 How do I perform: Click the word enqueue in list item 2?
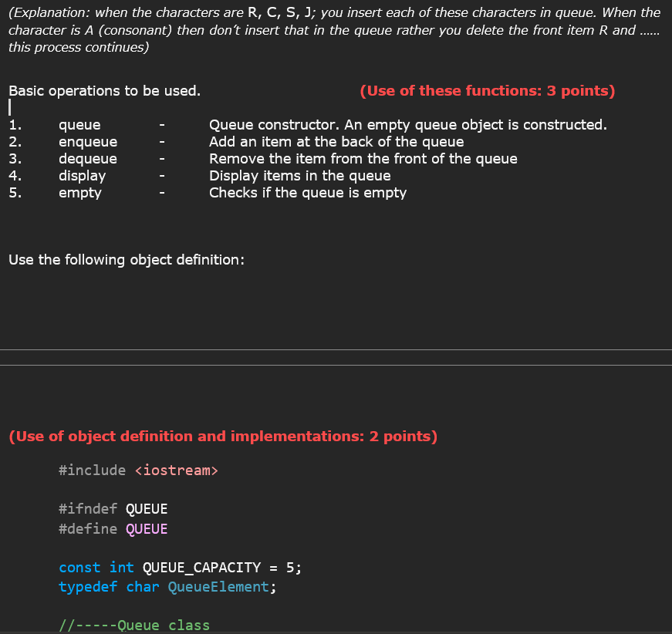click(x=88, y=141)
